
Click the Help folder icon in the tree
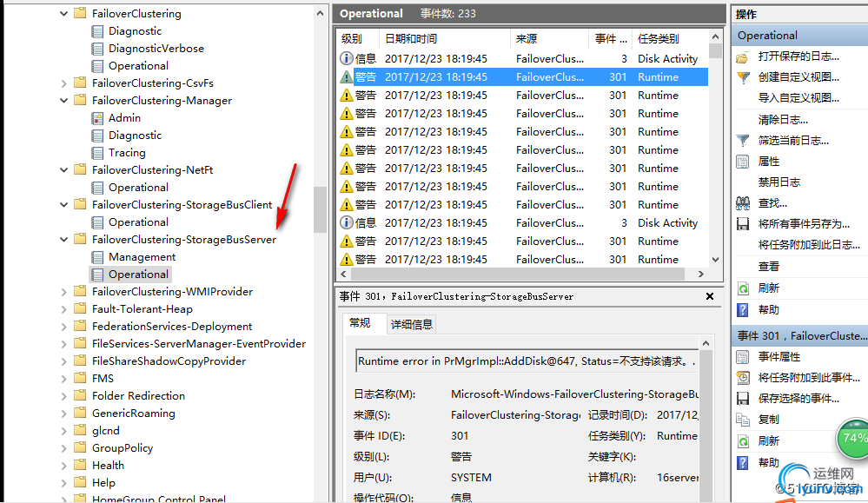click(80, 482)
